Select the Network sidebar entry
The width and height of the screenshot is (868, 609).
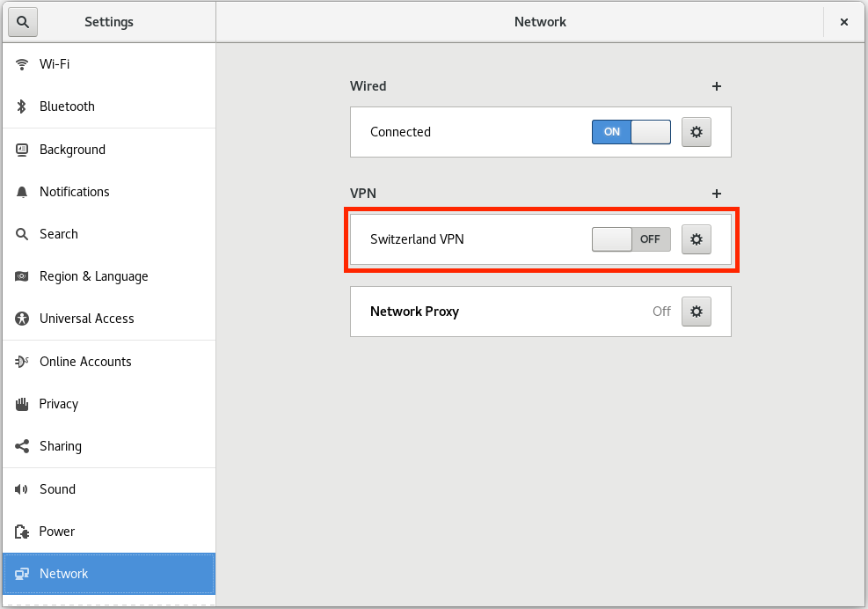(109, 574)
